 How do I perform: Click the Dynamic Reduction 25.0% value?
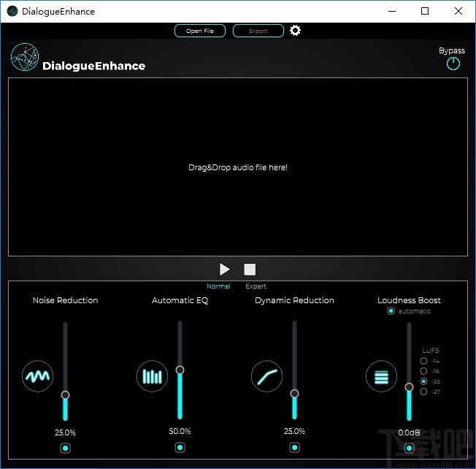[294, 431]
